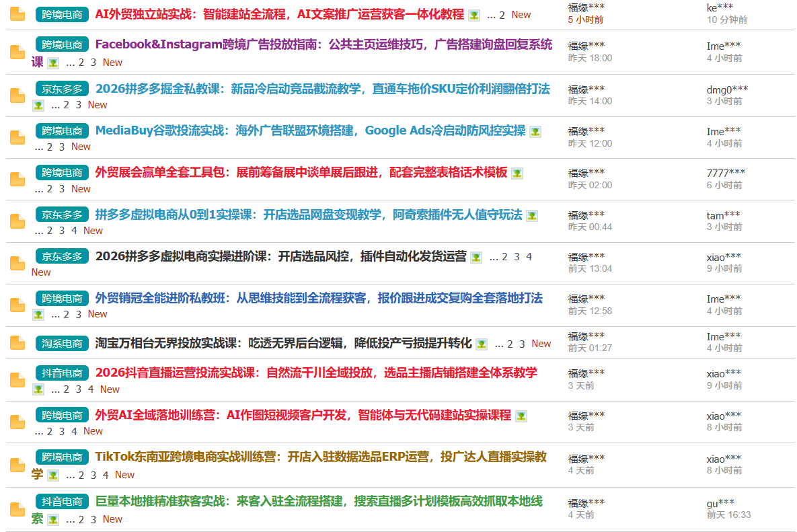797x532 pixels.
Task: Click image attachment icon of 巨量本地推 thread
Action: 53,520
